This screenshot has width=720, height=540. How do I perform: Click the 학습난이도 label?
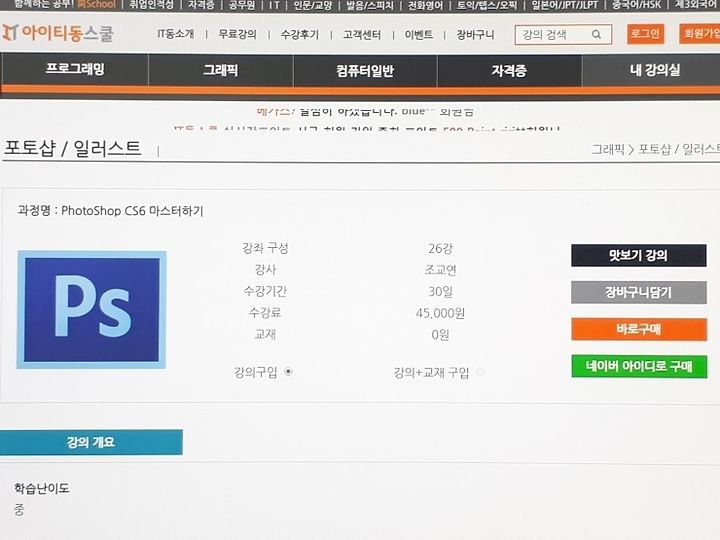click(42, 488)
